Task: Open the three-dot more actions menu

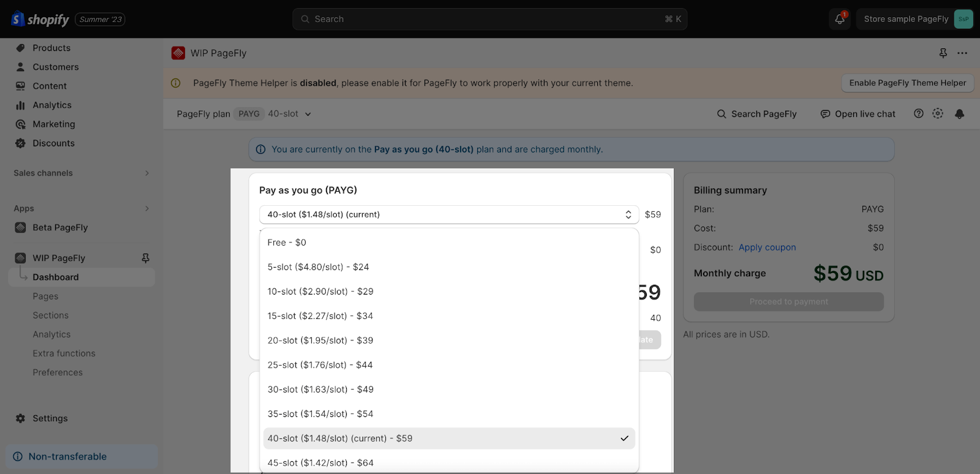Action: tap(962, 53)
